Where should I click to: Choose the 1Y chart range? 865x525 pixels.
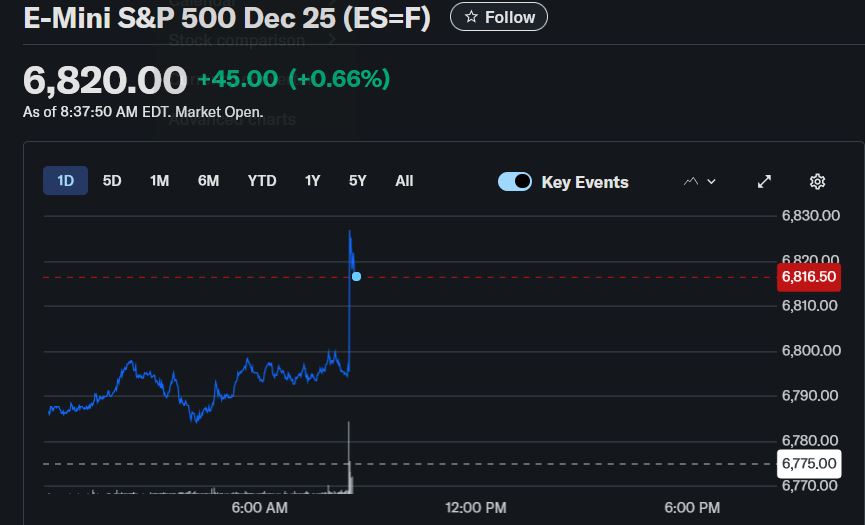click(x=312, y=181)
